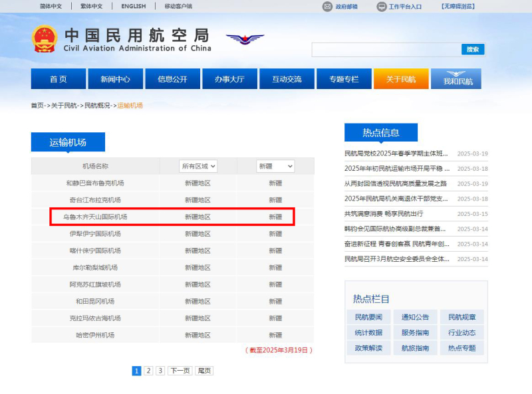
Task: Select 克拉玛依古海机场 row
Action: point(172,318)
